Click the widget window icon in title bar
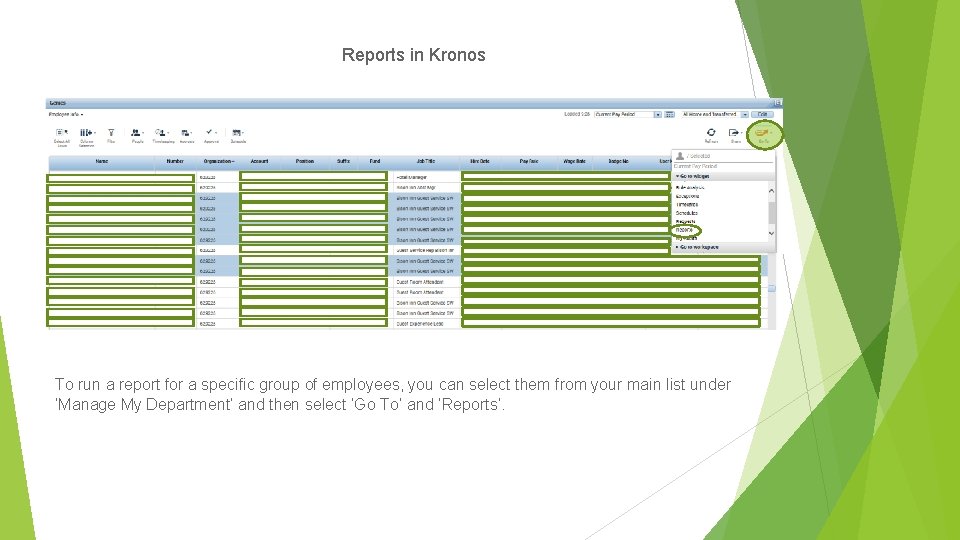Image resolution: width=960 pixels, height=540 pixels. [x=778, y=103]
